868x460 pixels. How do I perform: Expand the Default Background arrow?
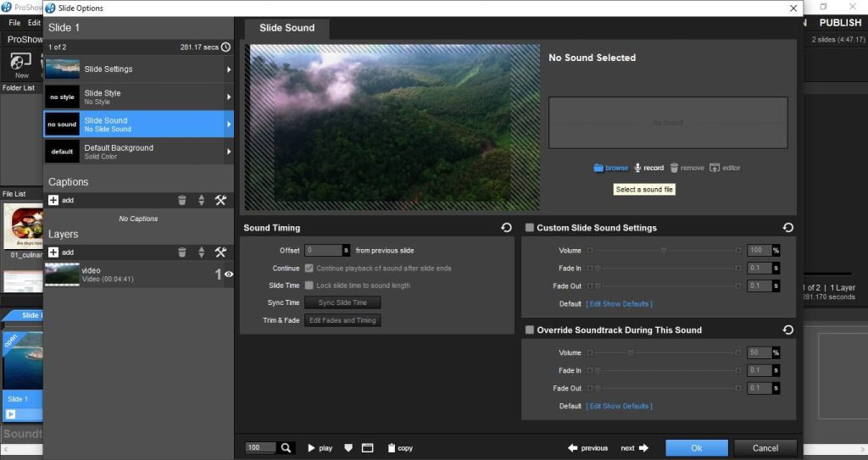229,152
